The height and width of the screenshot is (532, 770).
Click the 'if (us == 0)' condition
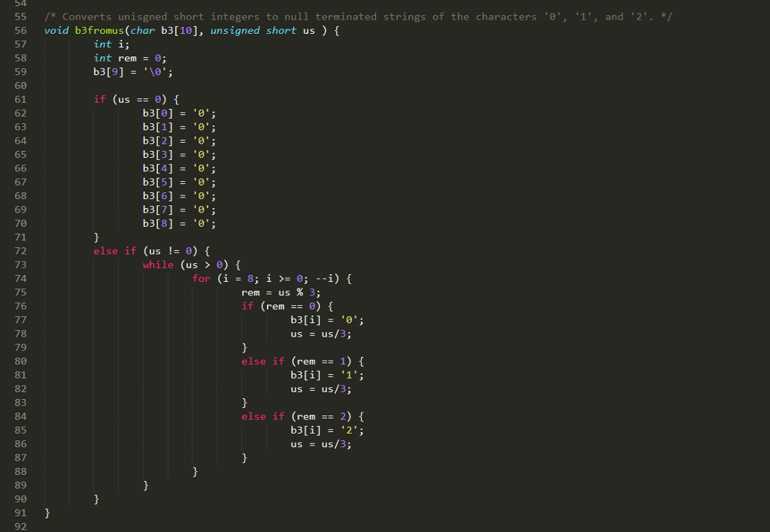[136, 99]
